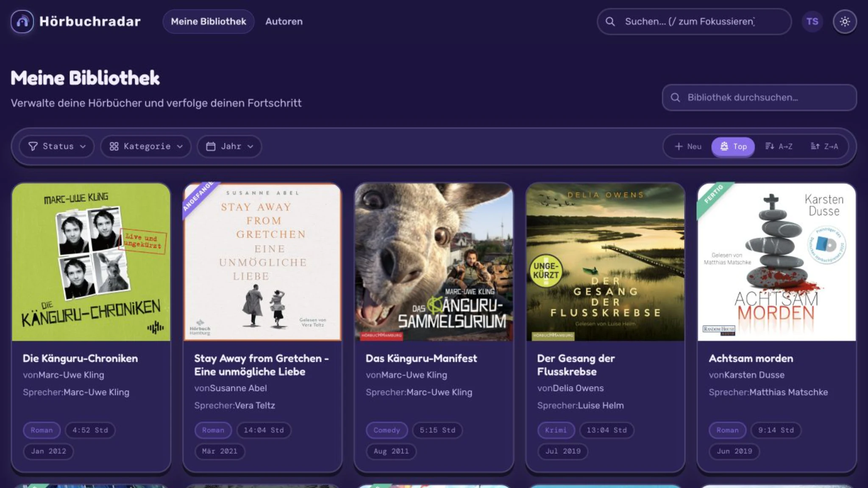Image resolution: width=868 pixels, height=488 pixels.
Task: Open author Delia Owens
Action: pos(578,388)
